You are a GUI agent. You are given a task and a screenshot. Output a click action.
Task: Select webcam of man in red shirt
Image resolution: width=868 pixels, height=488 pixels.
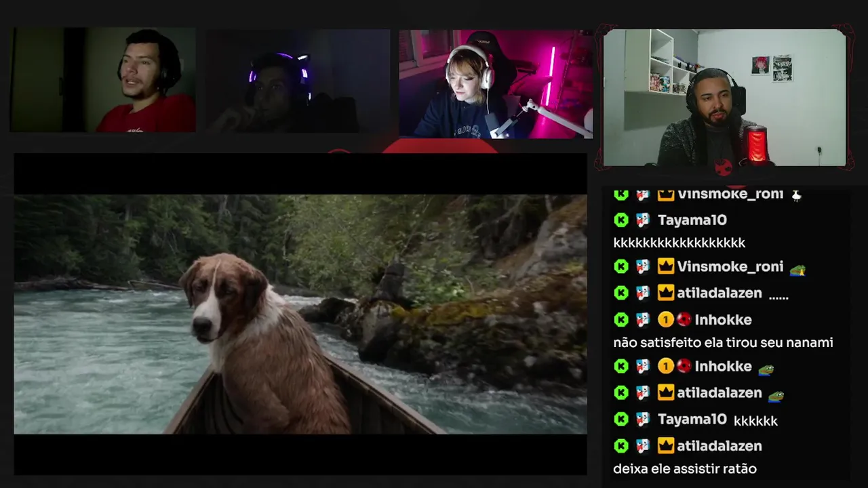[x=103, y=79]
